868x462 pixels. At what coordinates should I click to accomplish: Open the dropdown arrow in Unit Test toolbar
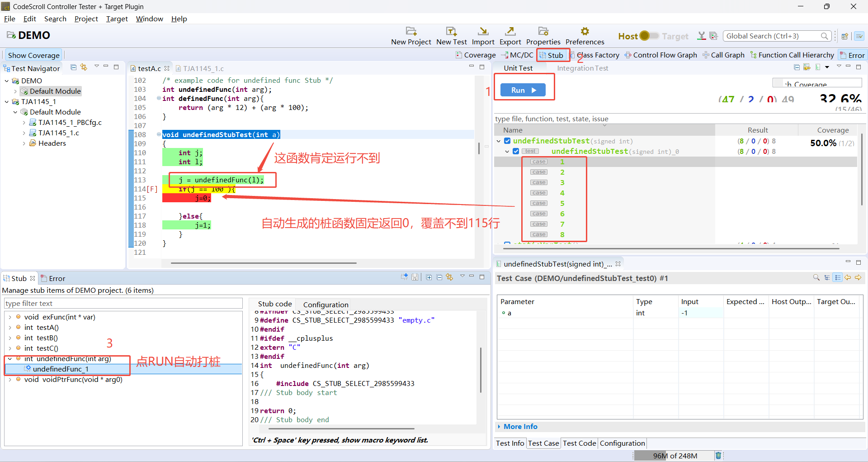[x=827, y=67]
